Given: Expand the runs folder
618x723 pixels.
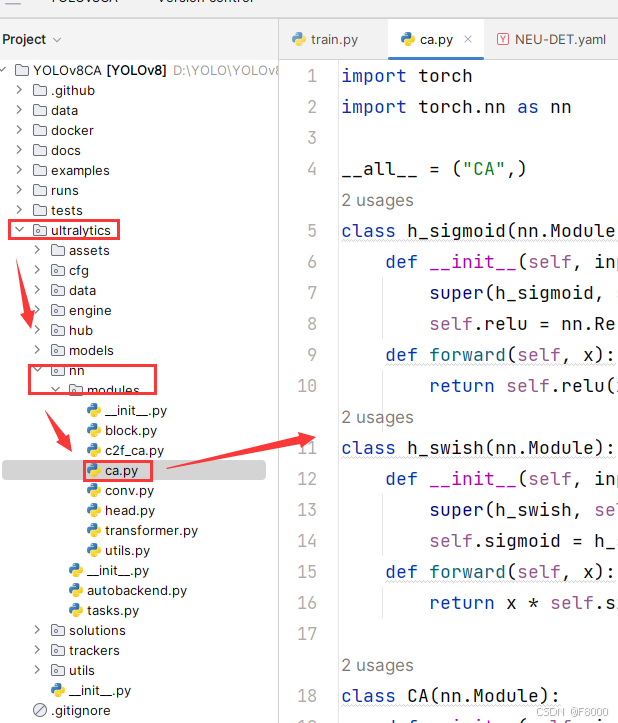Looking at the screenshot, I should point(19,190).
